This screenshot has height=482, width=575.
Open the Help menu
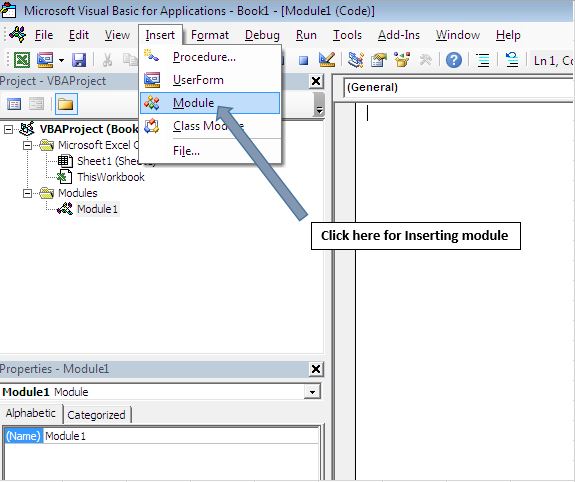tap(508, 35)
